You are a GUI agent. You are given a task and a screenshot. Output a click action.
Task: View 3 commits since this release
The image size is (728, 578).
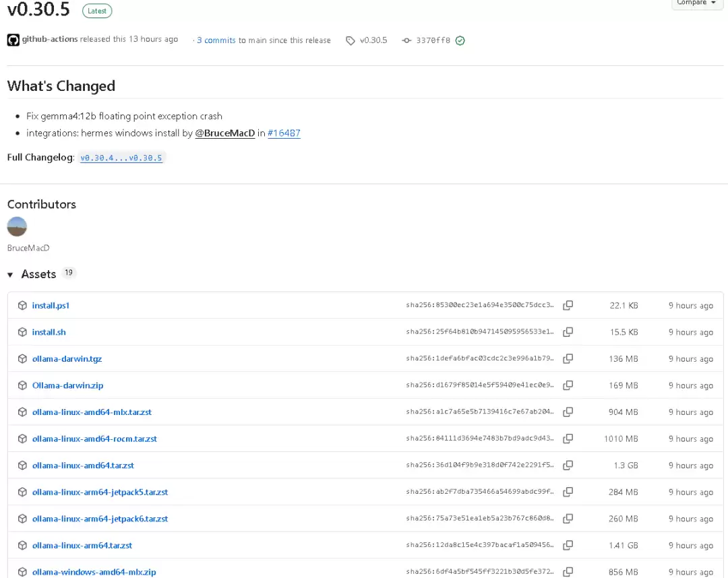216,40
